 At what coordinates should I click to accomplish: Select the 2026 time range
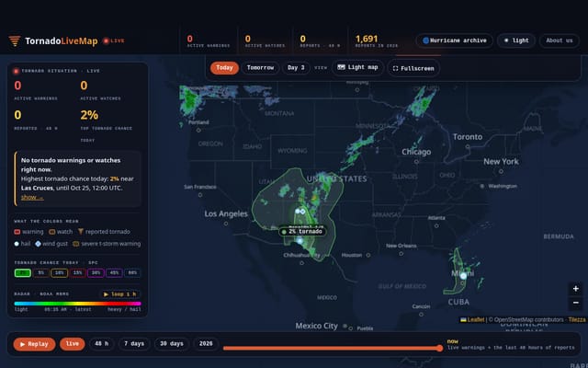tap(206, 343)
